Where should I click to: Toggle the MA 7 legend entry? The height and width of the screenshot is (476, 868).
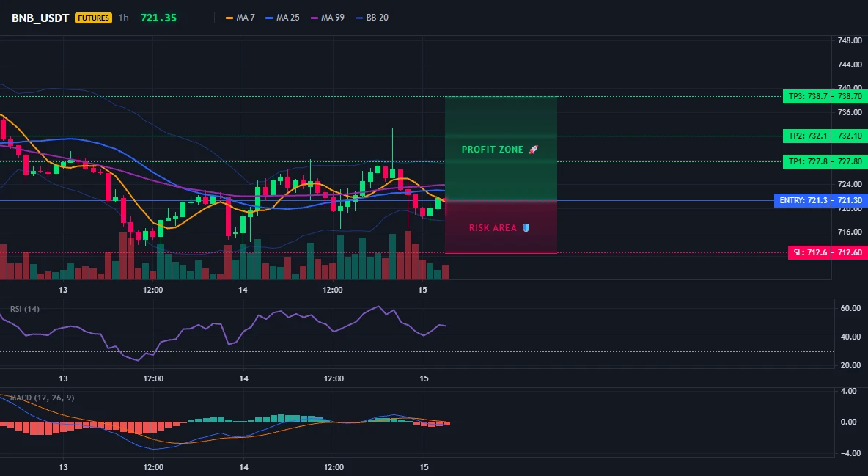(240, 18)
